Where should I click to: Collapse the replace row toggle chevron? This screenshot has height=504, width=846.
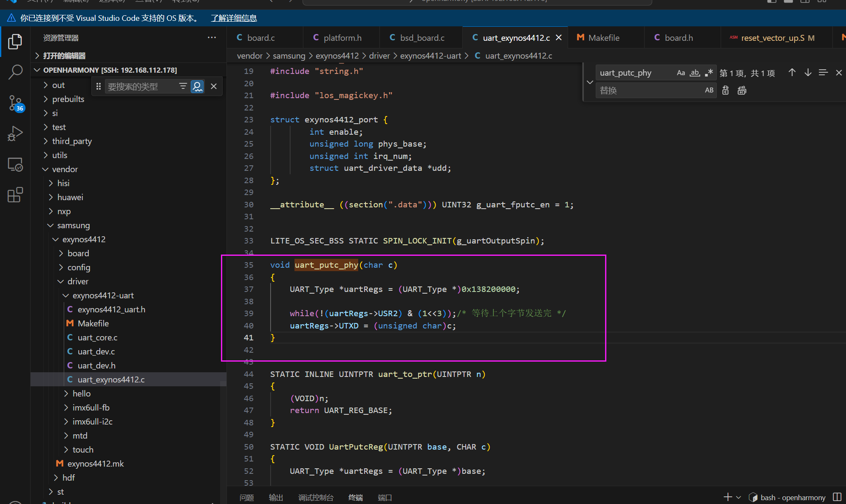pyautogui.click(x=590, y=82)
